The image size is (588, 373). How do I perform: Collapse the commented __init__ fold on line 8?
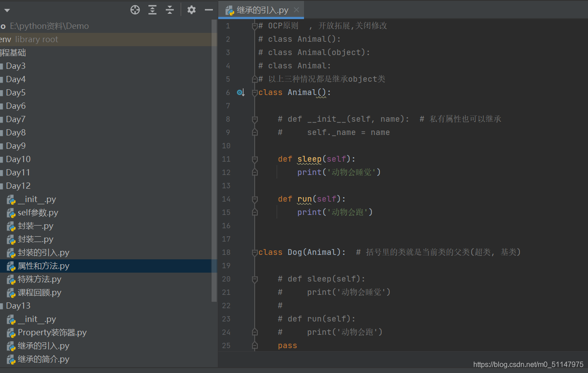[x=255, y=119]
